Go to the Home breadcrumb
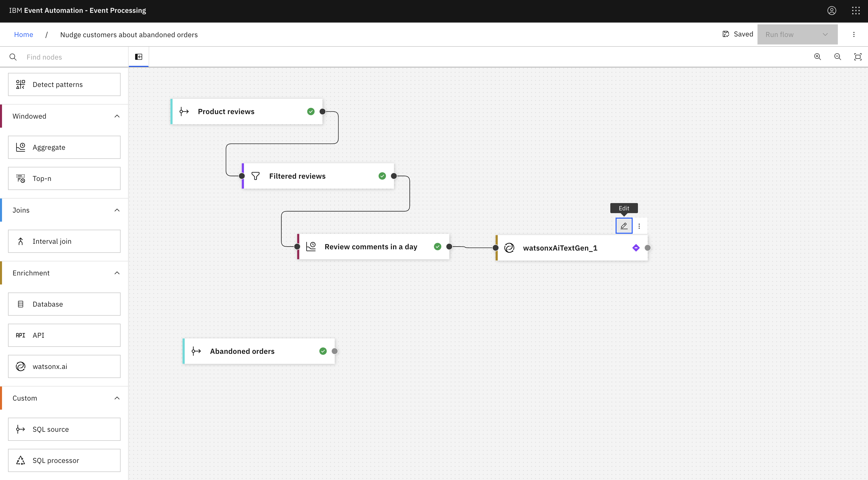868x480 pixels. tap(24, 35)
